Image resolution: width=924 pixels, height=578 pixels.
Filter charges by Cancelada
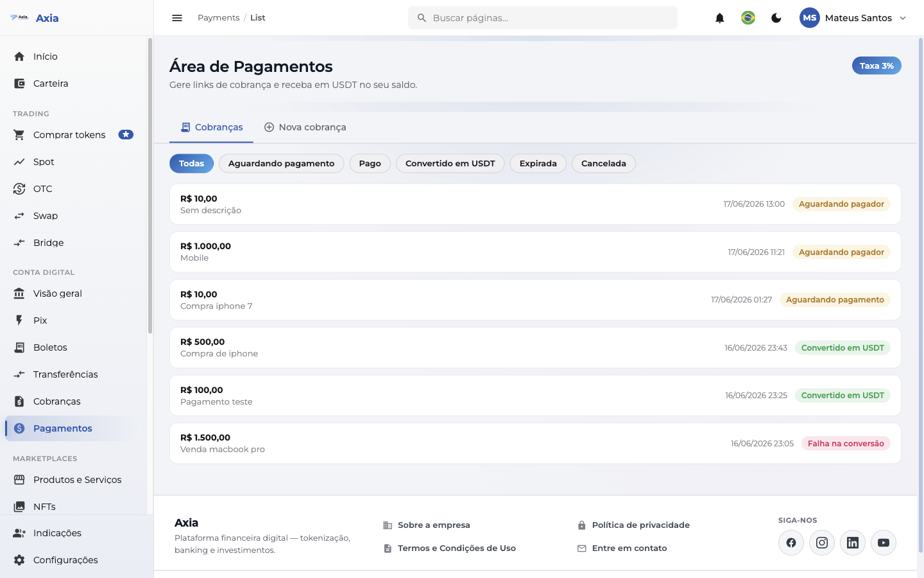point(604,164)
